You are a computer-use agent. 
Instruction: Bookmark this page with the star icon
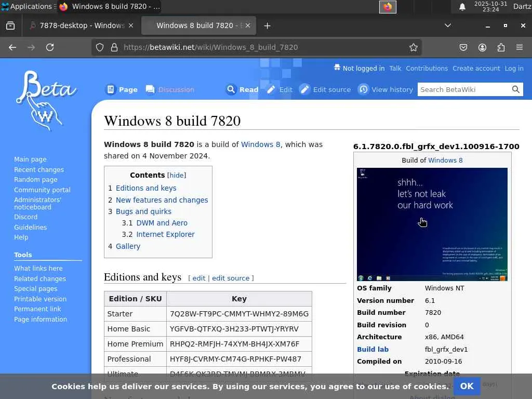413,47
